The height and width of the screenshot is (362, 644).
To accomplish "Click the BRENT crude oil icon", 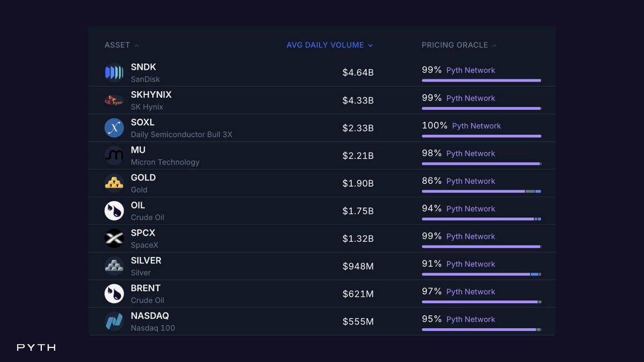I will 114,293.
